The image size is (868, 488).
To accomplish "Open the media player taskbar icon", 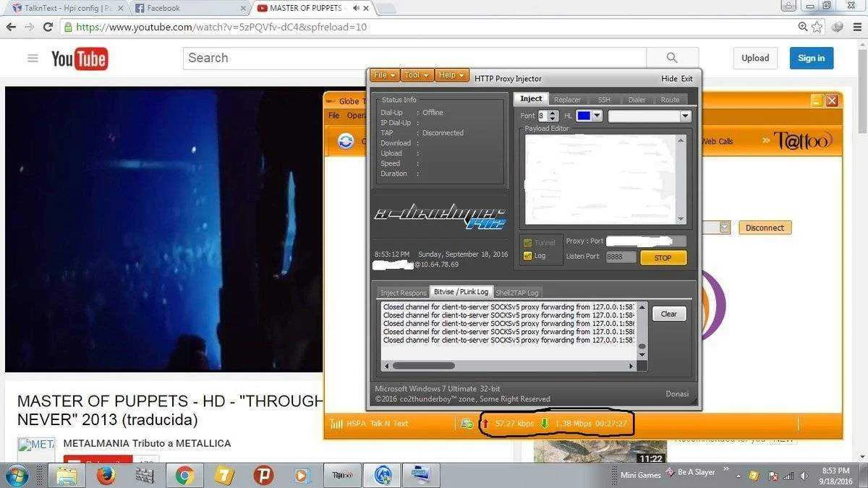I will (302, 476).
